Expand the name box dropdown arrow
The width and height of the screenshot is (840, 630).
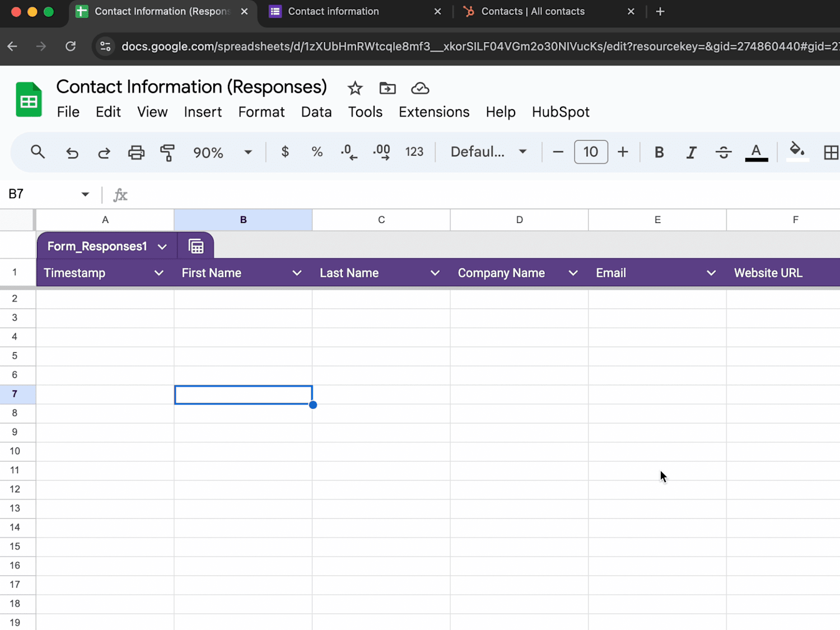[x=85, y=194]
